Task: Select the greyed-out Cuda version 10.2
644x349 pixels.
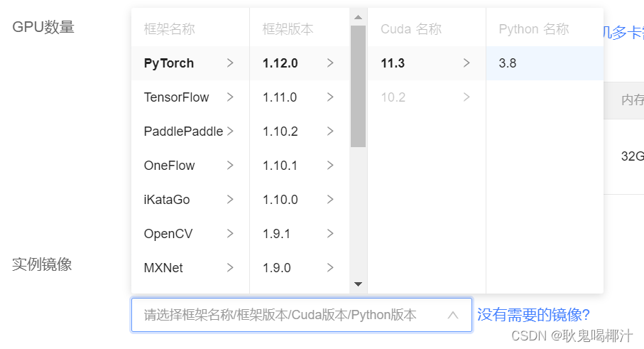Action: [x=426, y=97]
